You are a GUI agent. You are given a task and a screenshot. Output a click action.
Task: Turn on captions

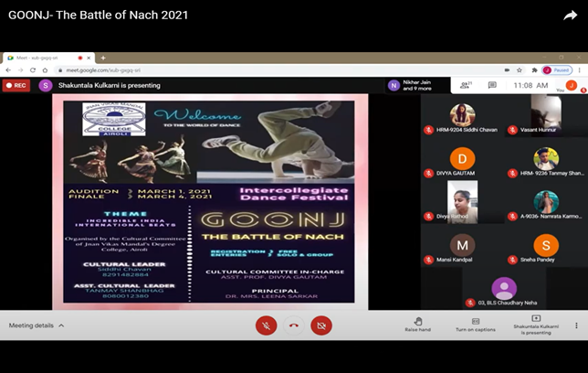[476, 325]
